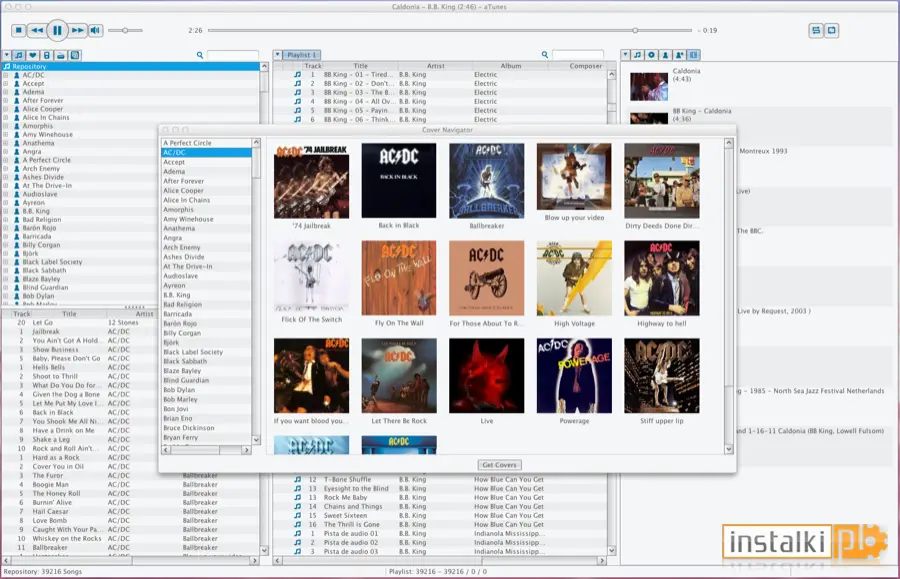Select the Caldonia (4:43) video thumbnail
The height and width of the screenshot is (579, 900).
[649, 86]
